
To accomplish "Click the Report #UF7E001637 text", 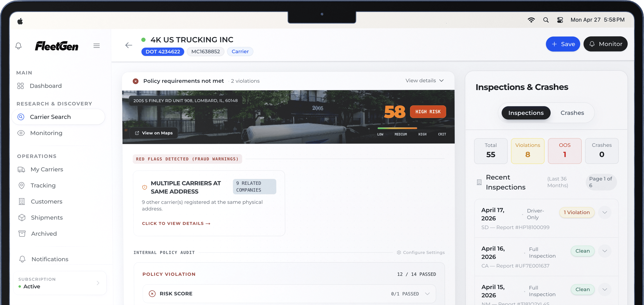I will tap(522, 266).
